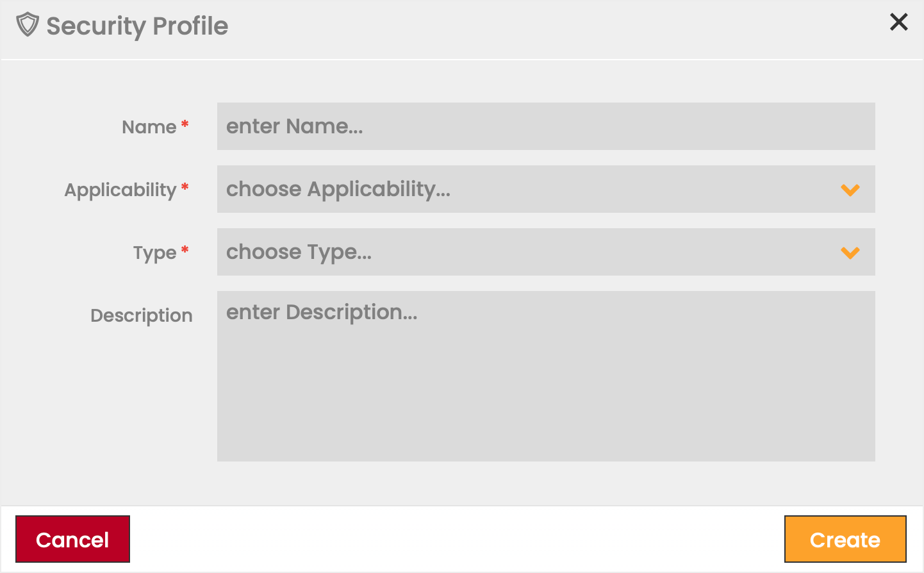
Task: Click the red asterisk beside Applicability
Action: pyautogui.click(x=185, y=187)
